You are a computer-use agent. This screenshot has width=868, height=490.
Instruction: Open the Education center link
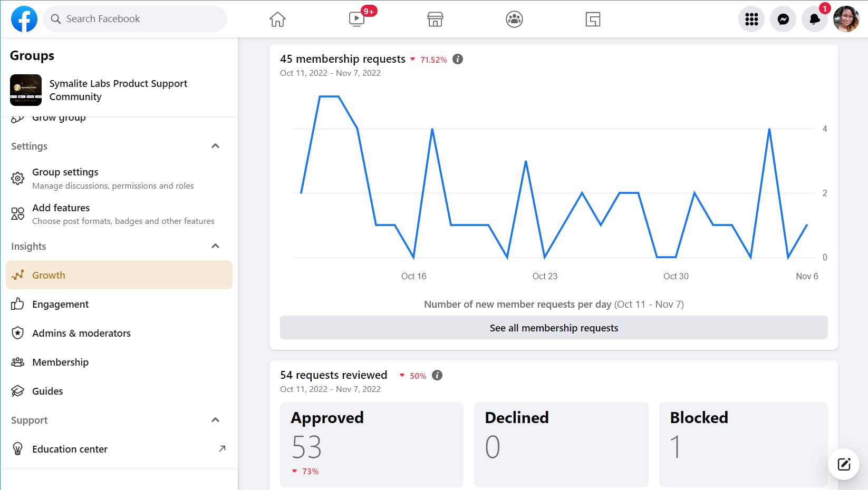(70, 449)
